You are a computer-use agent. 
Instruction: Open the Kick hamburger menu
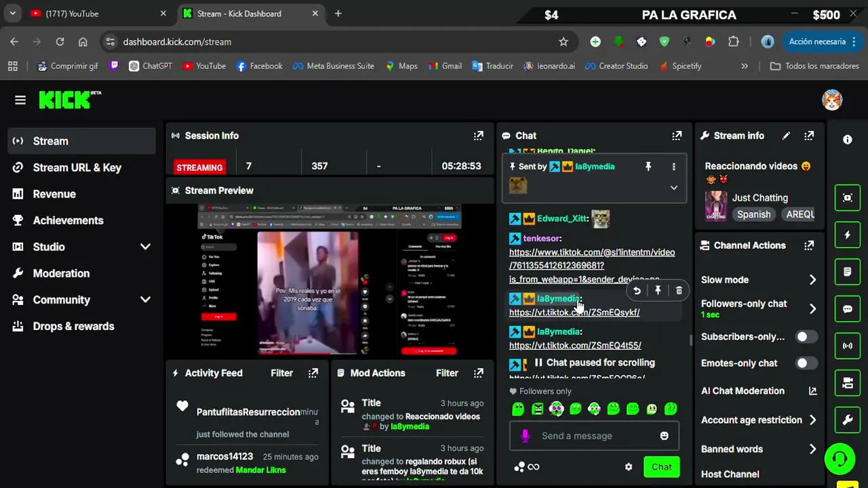point(20,100)
